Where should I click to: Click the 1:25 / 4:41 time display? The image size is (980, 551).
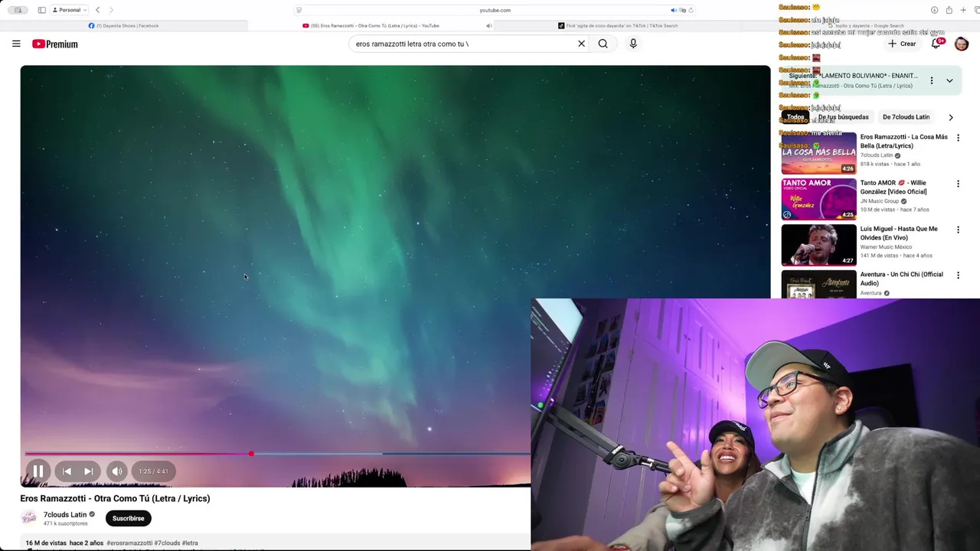pos(153,471)
